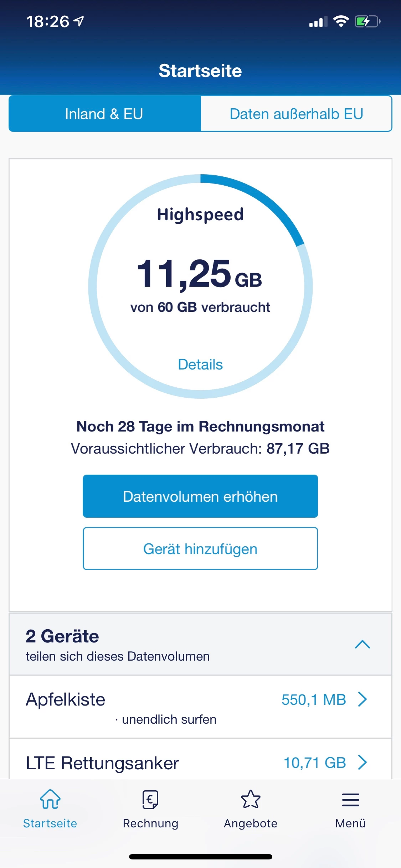The width and height of the screenshot is (401, 868).
Task: Open the Details link in the usage circle
Action: click(200, 365)
